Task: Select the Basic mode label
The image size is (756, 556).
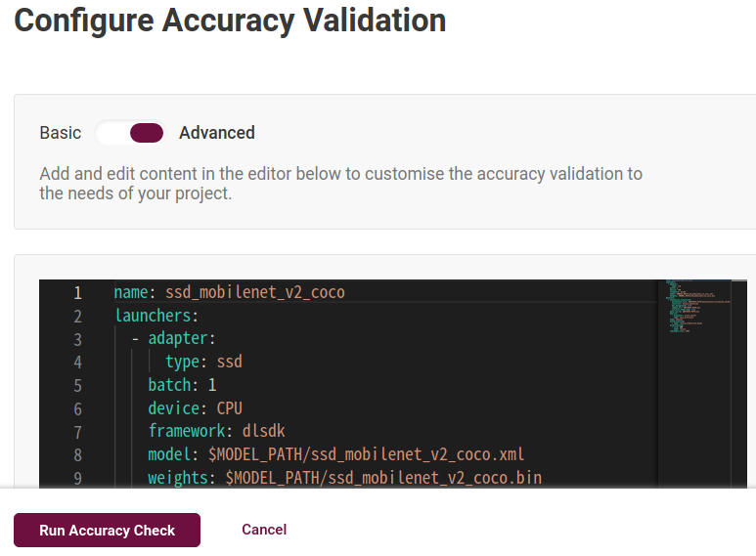Action: [x=61, y=133]
